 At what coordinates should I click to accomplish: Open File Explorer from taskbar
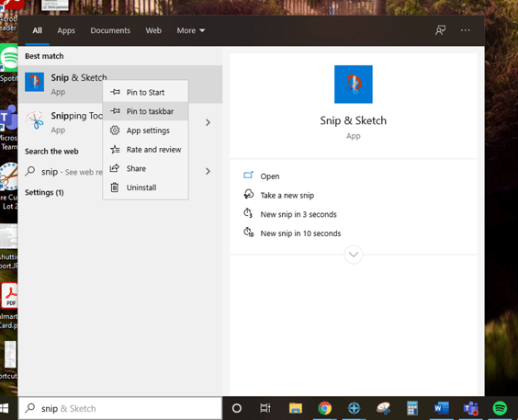point(296,408)
